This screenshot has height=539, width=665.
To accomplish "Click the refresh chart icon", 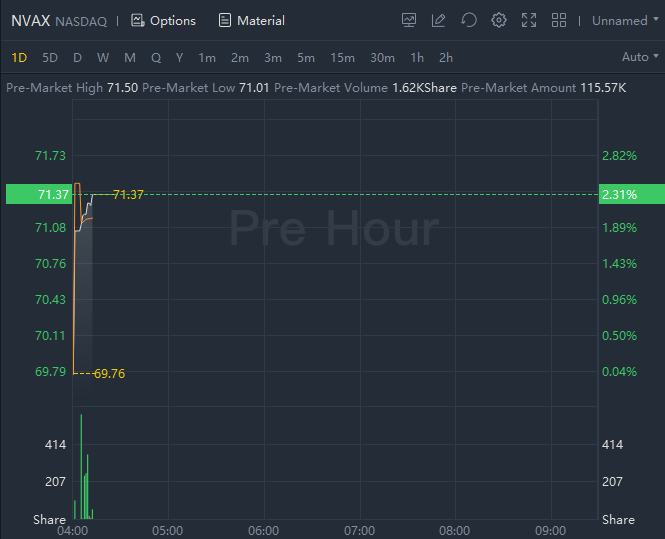I will click(469, 20).
